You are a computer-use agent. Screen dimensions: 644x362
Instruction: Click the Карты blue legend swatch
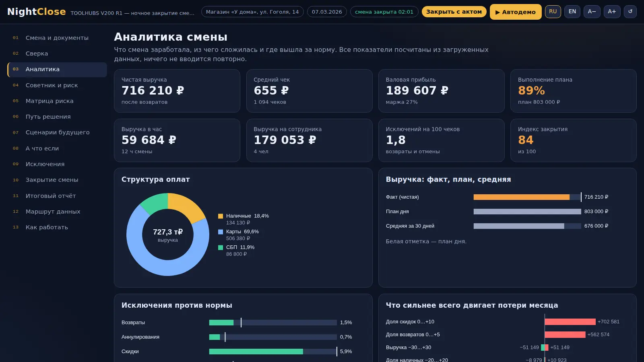pyautogui.click(x=221, y=232)
